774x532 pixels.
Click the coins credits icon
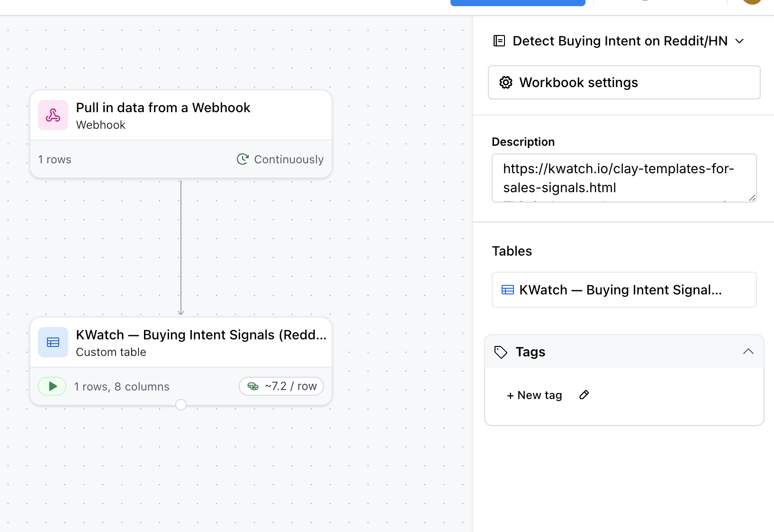[x=253, y=386]
